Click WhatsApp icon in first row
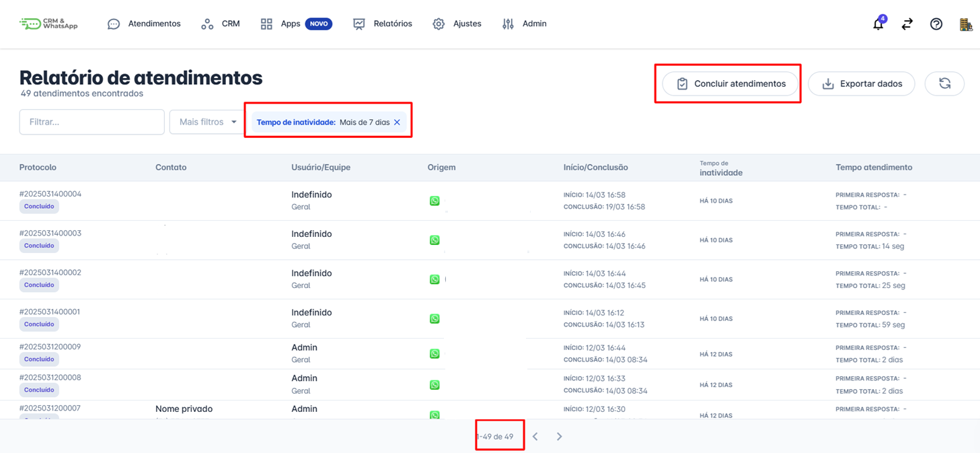This screenshot has width=980, height=453. click(435, 201)
